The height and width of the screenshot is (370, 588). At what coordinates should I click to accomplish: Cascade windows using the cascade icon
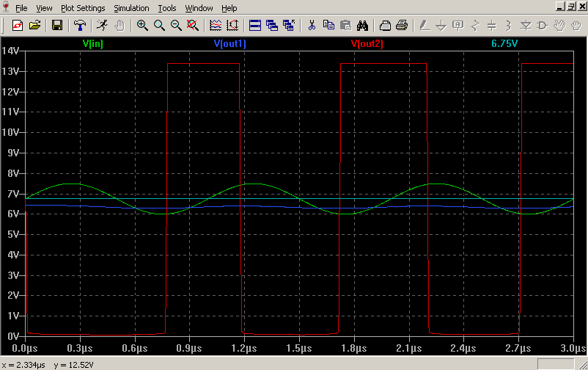coord(272,26)
